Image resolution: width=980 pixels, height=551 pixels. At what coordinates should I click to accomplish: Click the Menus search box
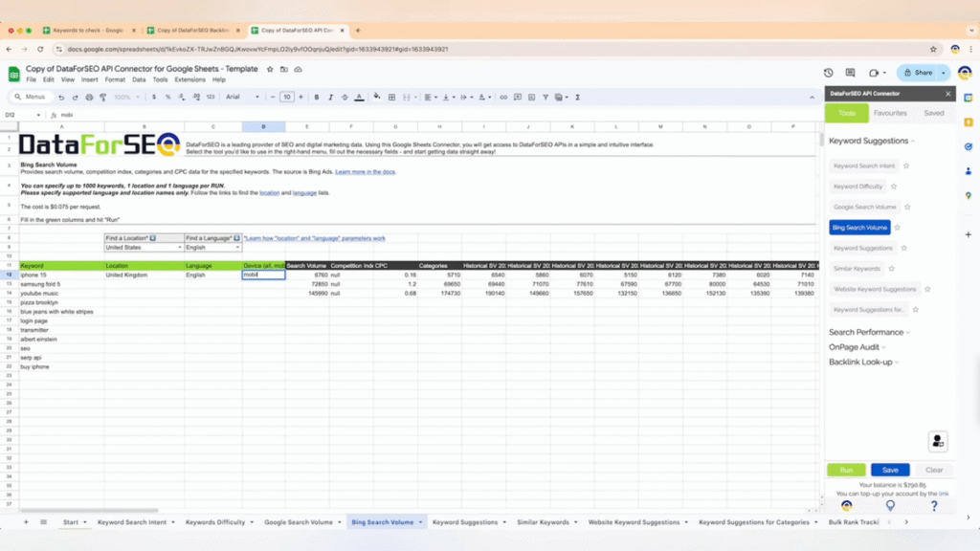click(x=30, y=98)
